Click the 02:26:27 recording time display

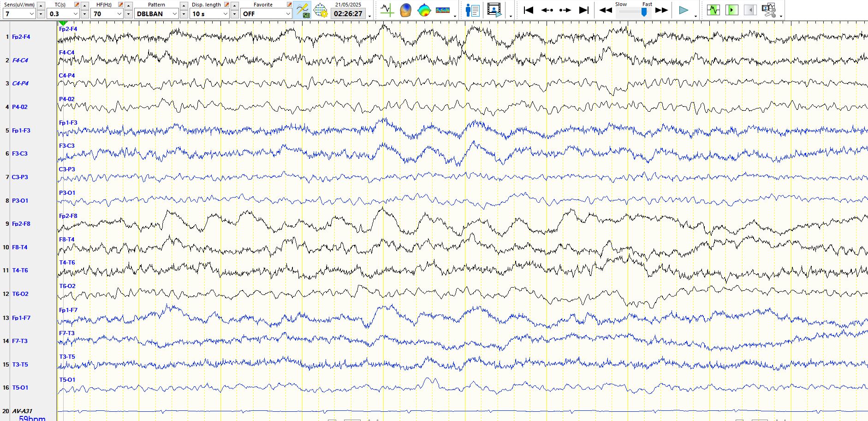click(x=348, y=14)
